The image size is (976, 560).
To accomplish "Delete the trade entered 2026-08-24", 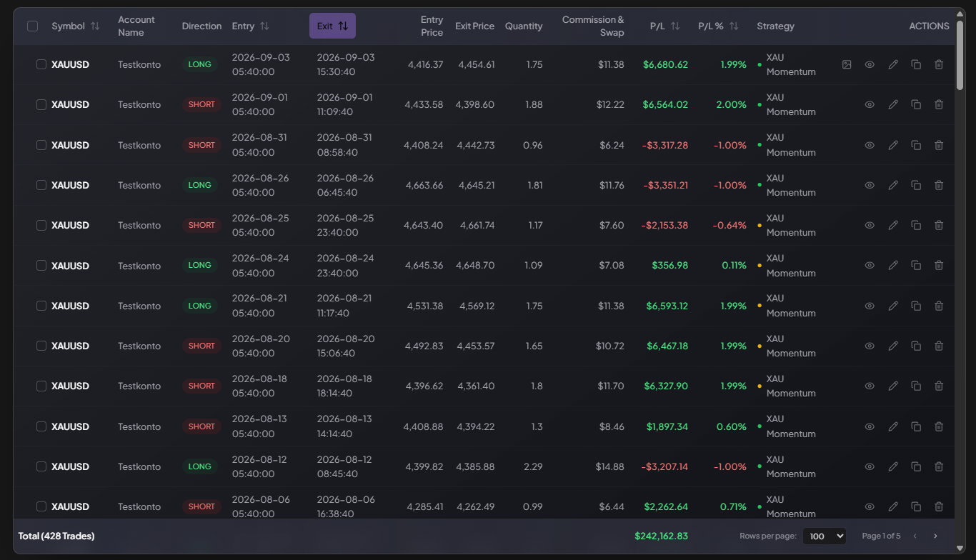I will pos(939,265).
